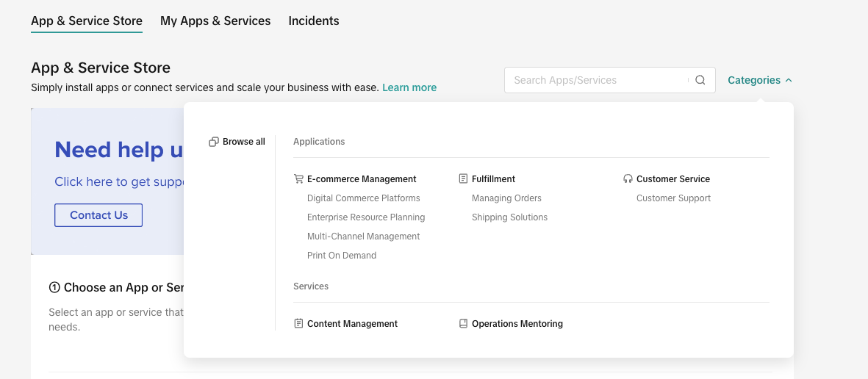The height and width of the screenshot is (379, 868).
Task: Pick the Print On Demand category
Action: click(342, 256)
